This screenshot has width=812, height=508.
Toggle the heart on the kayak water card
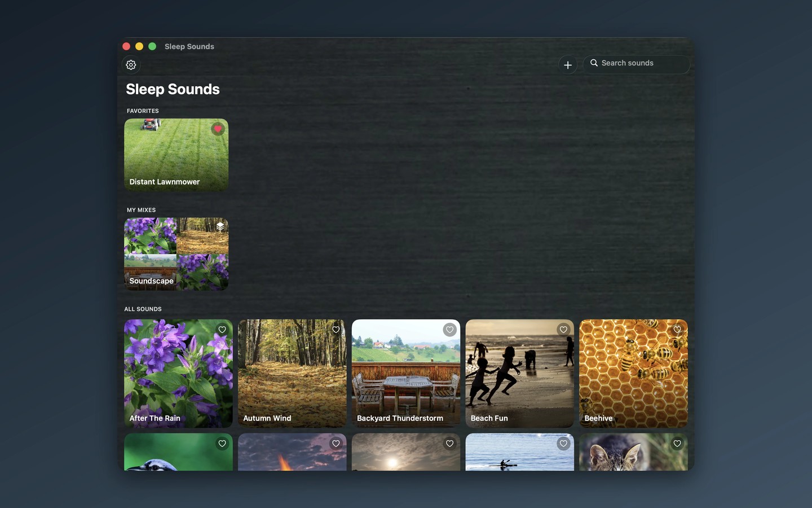(563, 444)
